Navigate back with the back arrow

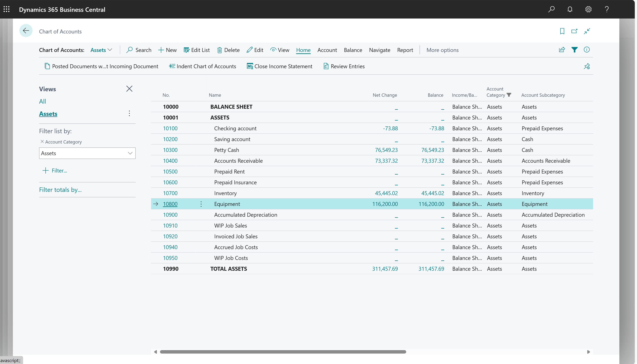26,31
